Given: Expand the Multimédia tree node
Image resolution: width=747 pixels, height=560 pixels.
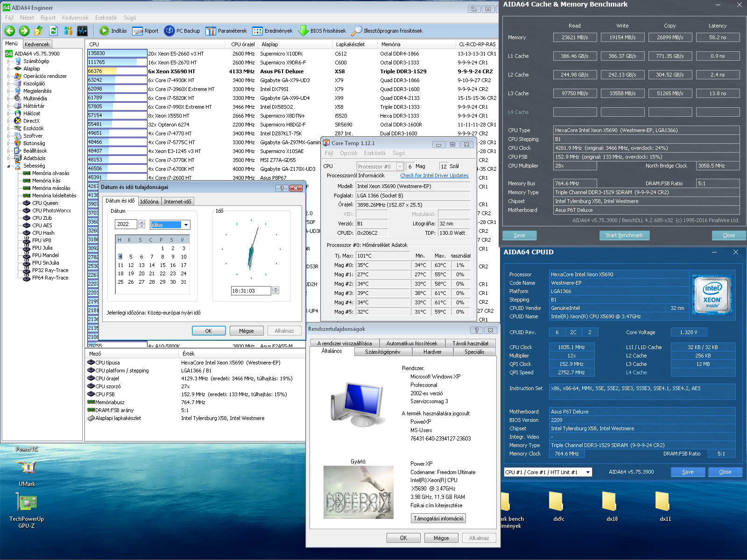Looking at the screenshot, I should coord(9,98).
